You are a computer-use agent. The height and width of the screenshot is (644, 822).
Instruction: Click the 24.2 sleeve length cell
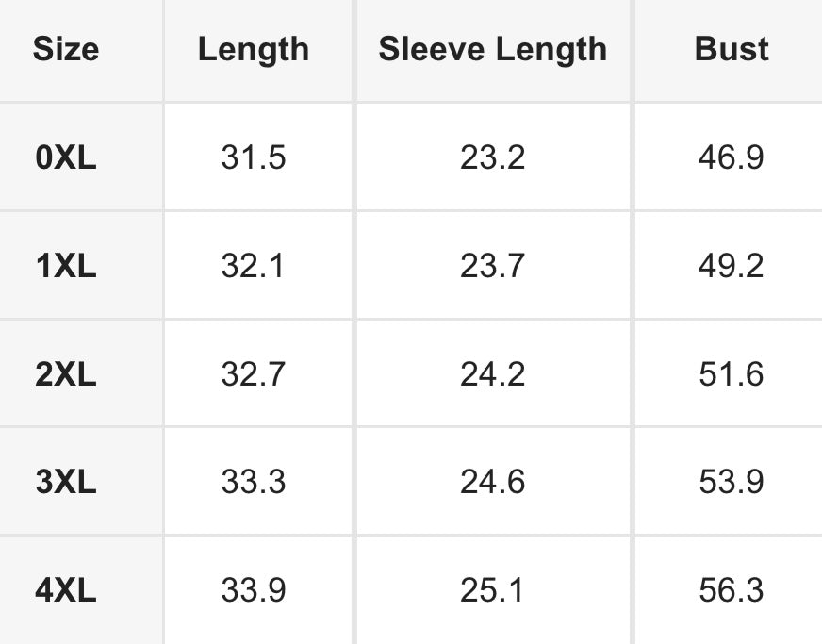[x=493, y=374]
